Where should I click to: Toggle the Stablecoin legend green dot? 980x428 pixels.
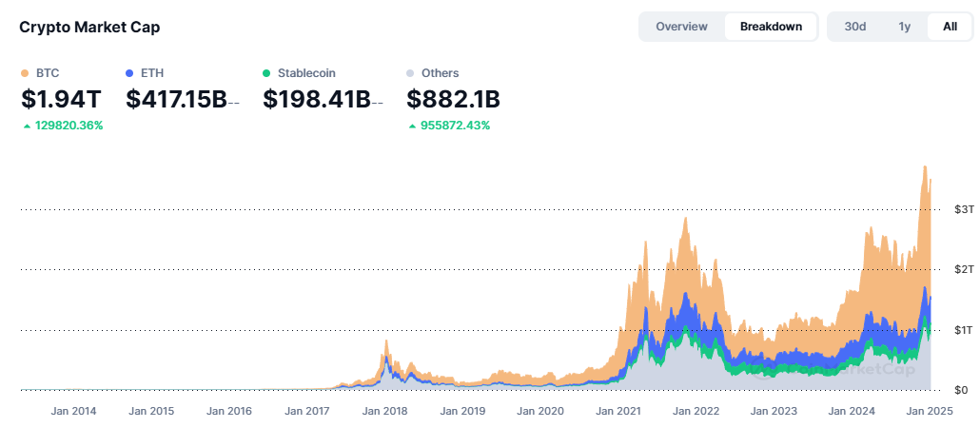pyautogui.click(x=266, y=73)
